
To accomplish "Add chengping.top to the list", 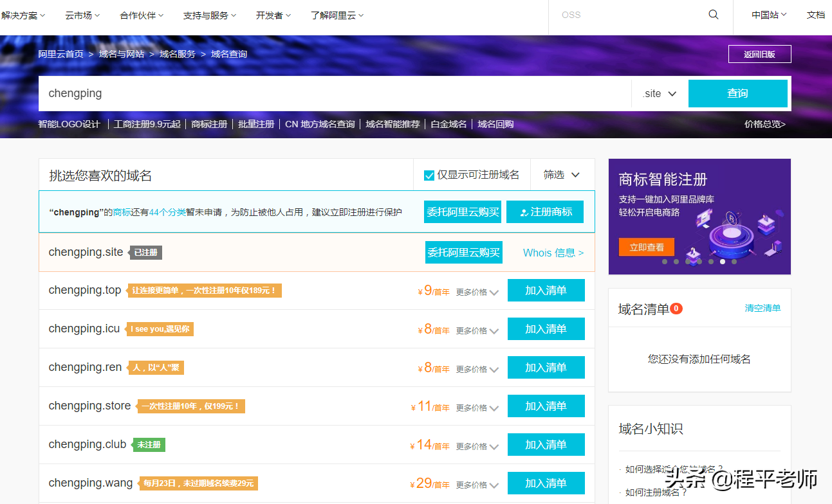I will (x=546, y=291).
